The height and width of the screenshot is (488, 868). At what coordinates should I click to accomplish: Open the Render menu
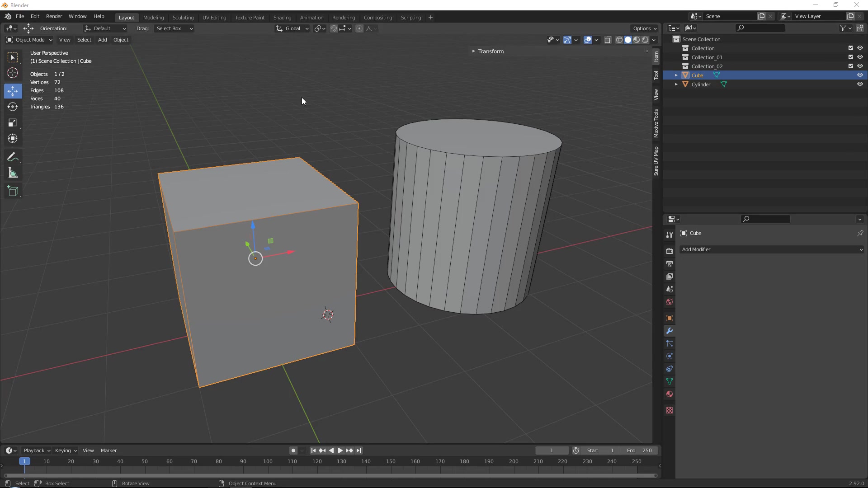[x=54, y=16]
